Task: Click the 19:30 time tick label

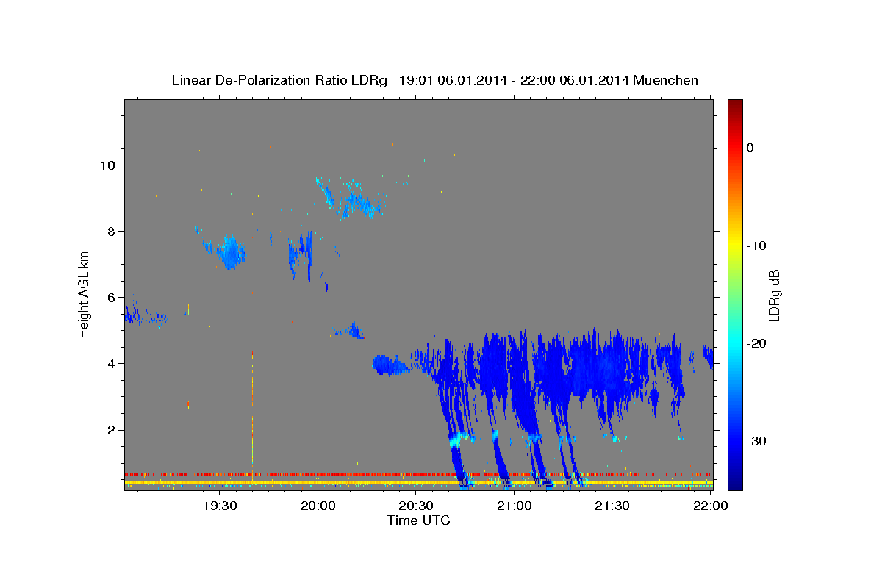Action: pyautogui.click(x=220, y=506)
